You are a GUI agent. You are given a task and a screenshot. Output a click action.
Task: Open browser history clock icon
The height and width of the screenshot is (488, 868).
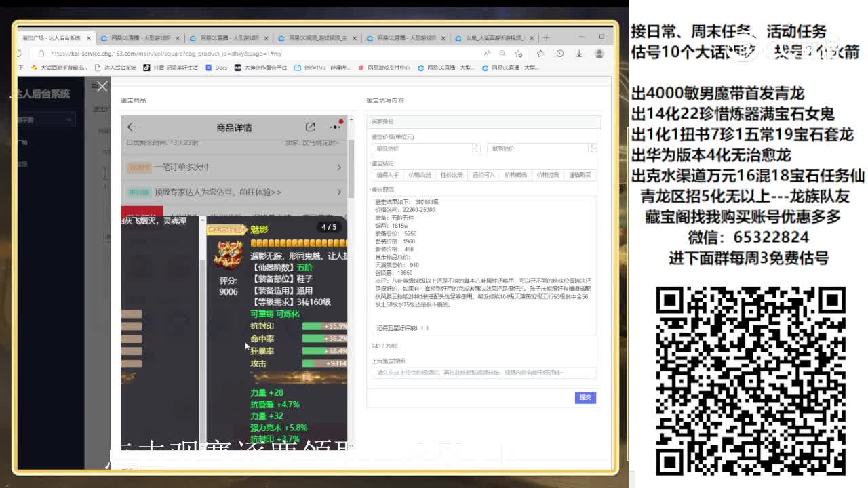click(x=559, y=53)
